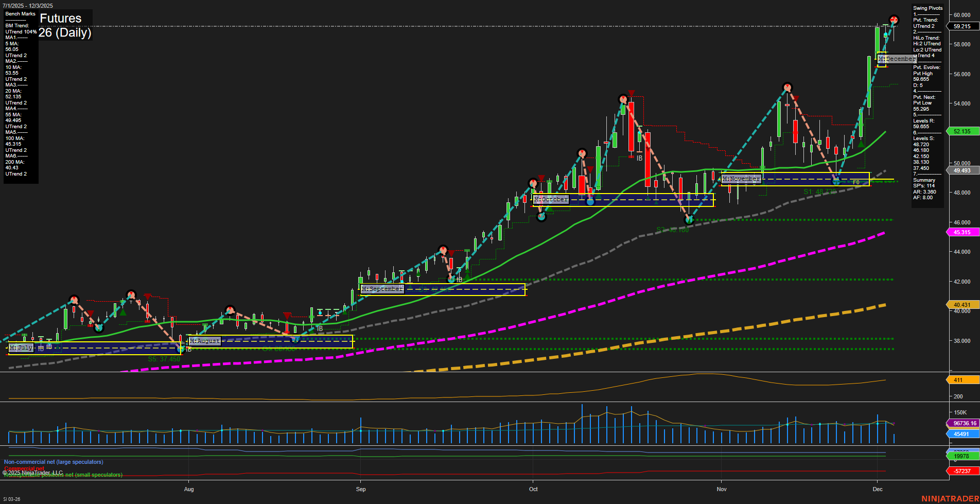Expand the M:December range label box
This screenshot has height=504, width=980.
[897, 59]
